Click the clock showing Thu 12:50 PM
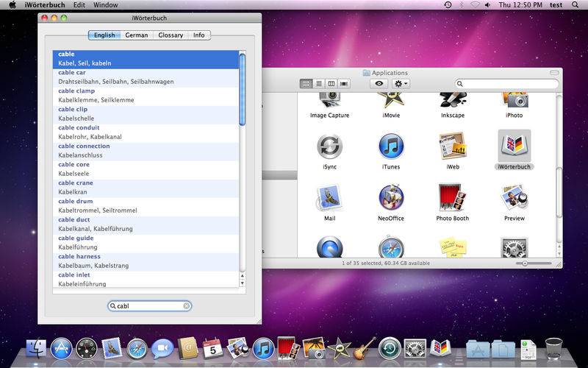The image size is (588, 368). click(520, 5)
